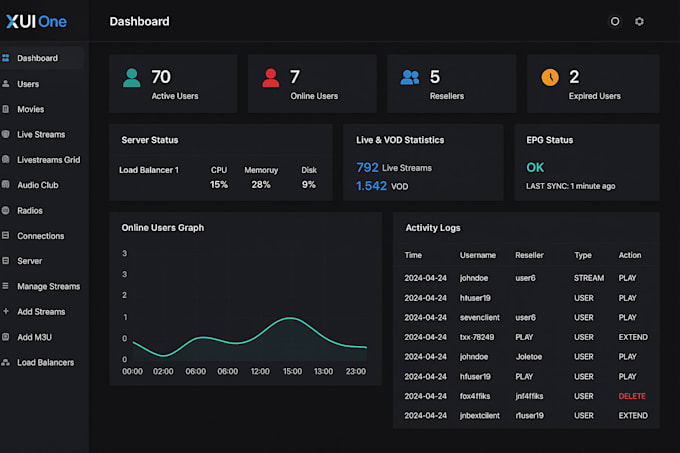Click reseller Joletoe in Activity Logs
The width and height of the screenshot is (680, 453).
(529, 357)
